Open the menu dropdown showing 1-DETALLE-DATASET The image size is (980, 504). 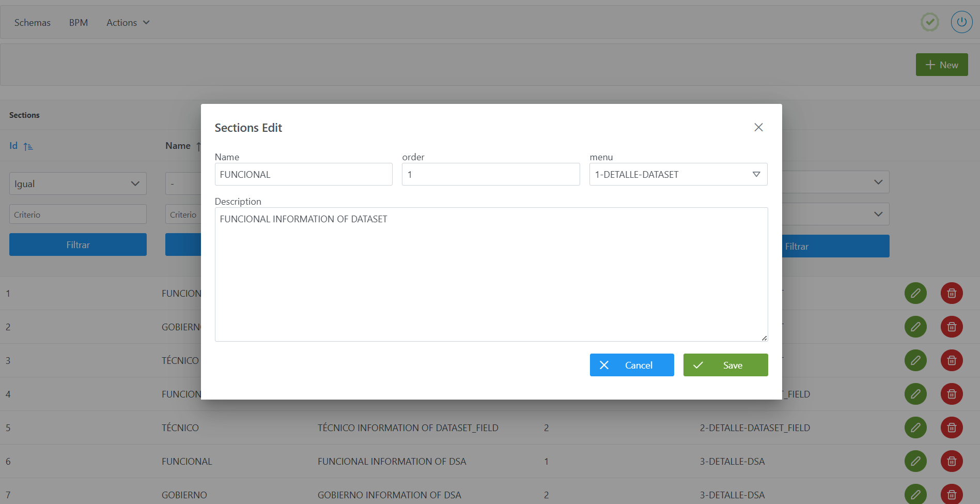678,175
